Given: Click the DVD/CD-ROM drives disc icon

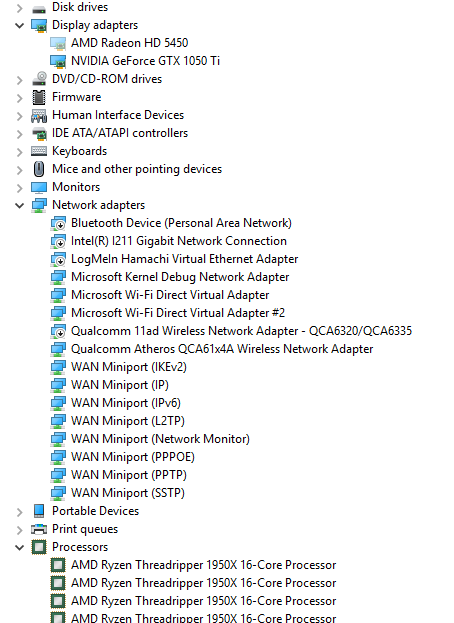Looking at the screenshot, I should point(39,79).
